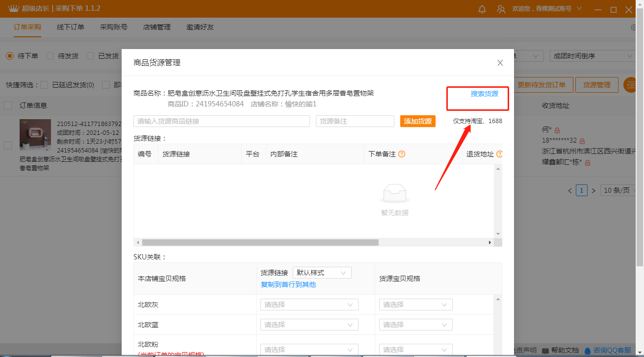The height and width of the screenshot is (357, 644).
Task: Open the 成团时间倒序 sort dropdown
Action: point(592,56)
